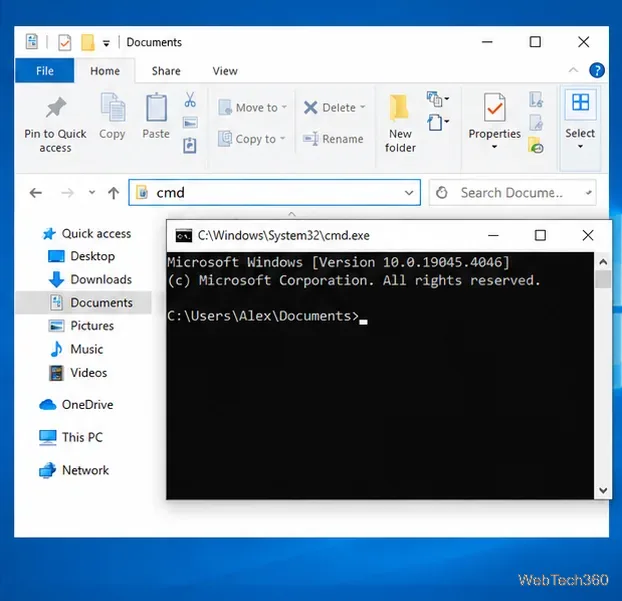Switch to the Home tab
Screen dimensions: 622x601
[105, 71]
